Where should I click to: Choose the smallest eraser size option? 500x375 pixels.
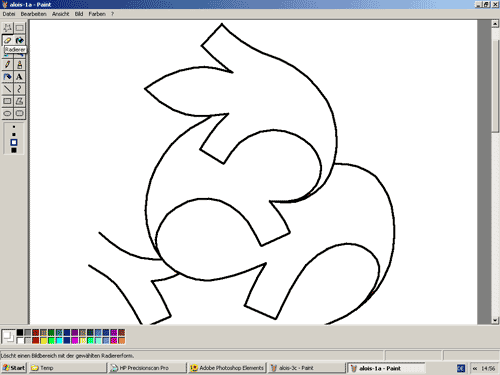click(x=14, y=127)
